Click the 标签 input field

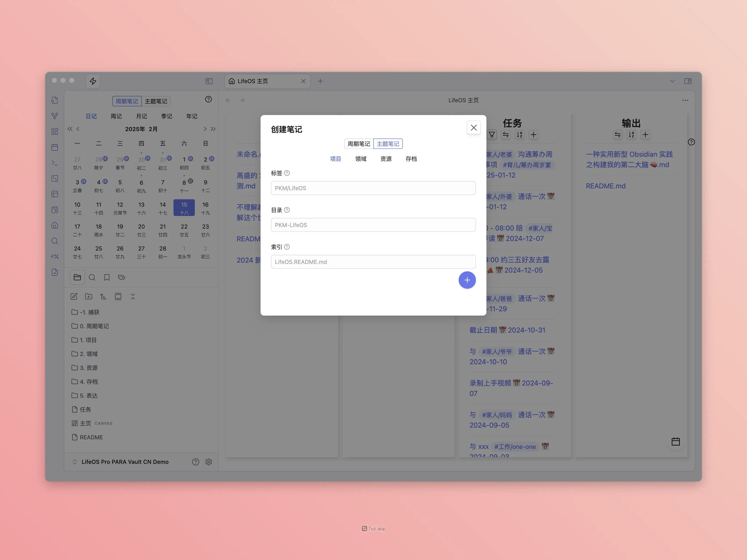[x=373, y=188]
